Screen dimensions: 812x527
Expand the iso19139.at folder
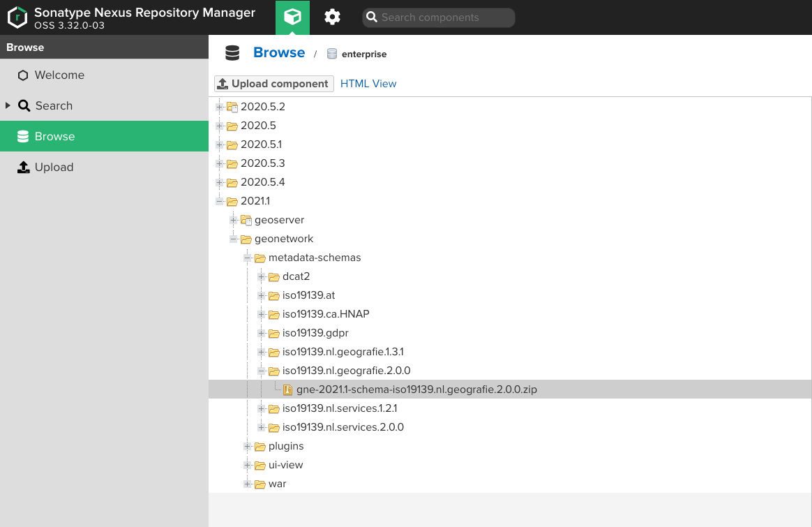click(x=262, y=295)
